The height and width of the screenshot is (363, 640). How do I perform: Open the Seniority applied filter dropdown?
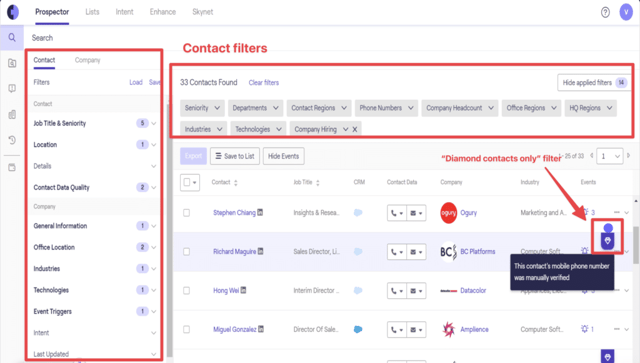click(202, 108)
